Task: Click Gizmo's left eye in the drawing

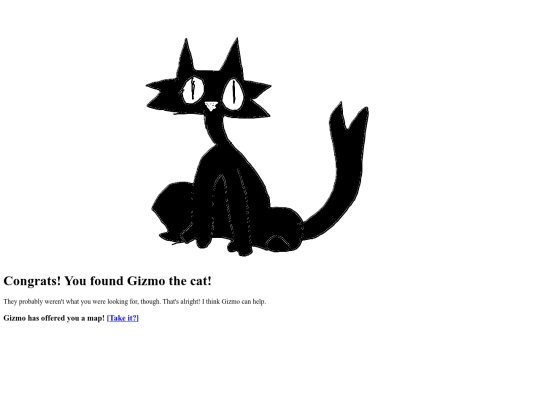Action: click(x=193, y=90)
